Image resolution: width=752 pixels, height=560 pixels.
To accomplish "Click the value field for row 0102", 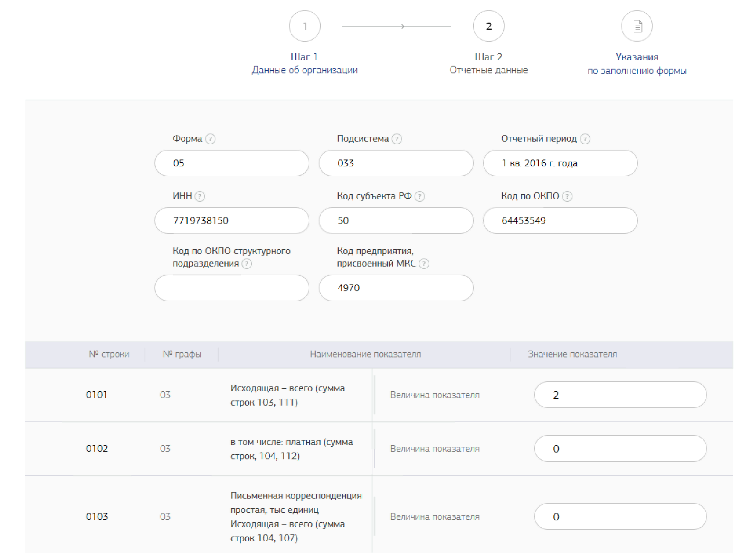I will (620, 449).
